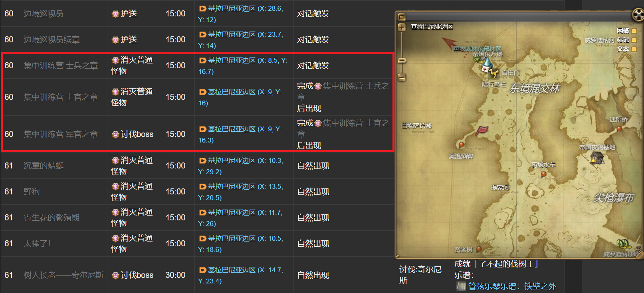This screenshot has width=644, height=293.
Task: Click the house icon at 帝国夜鹅基地
Action: [x=597, y=158]
